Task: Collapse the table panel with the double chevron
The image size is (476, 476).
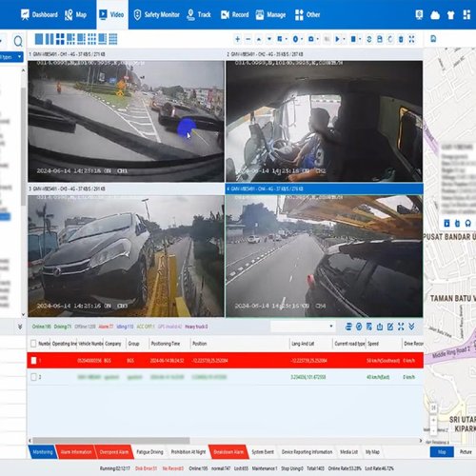Action: (x=411, y=327)
